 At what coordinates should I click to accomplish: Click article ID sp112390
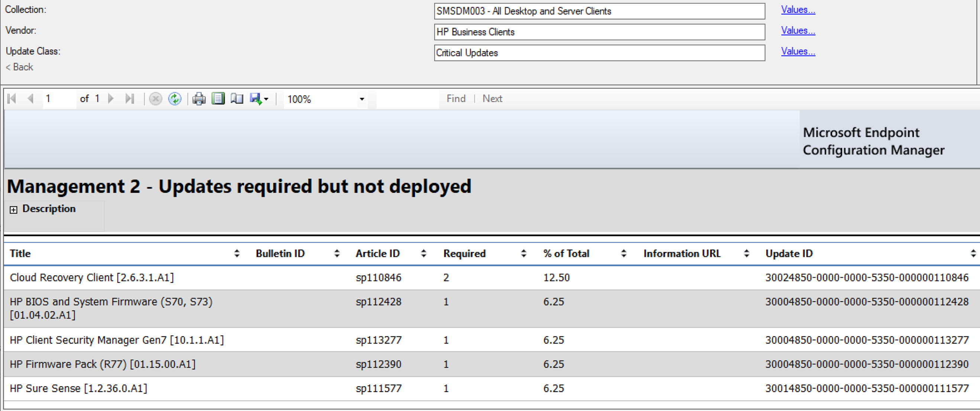(379, 364)
